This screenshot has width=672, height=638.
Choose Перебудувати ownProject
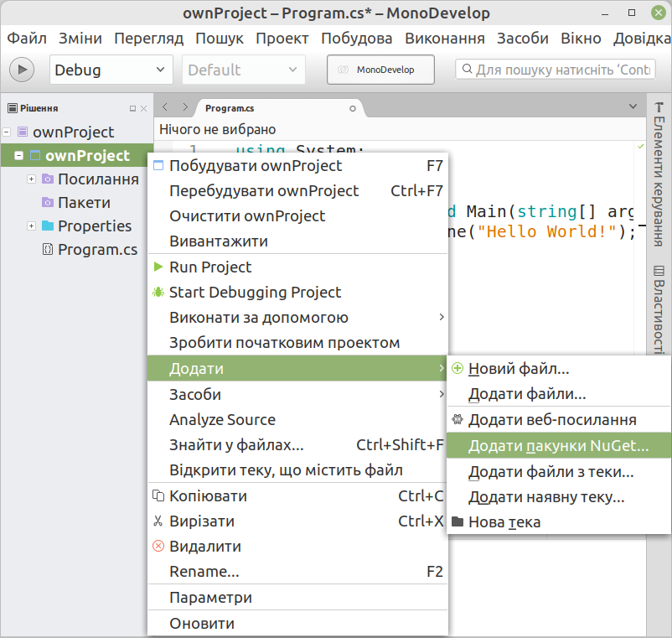click(297, 191)
